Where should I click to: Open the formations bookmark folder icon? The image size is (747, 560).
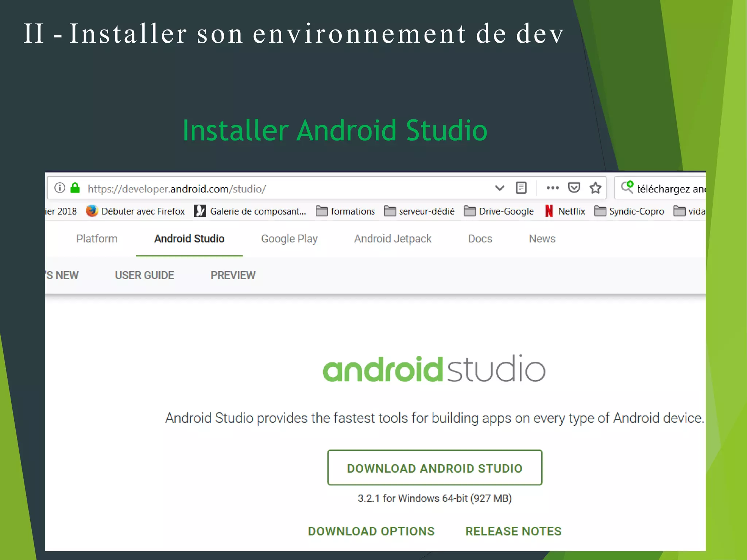[321, 211]
